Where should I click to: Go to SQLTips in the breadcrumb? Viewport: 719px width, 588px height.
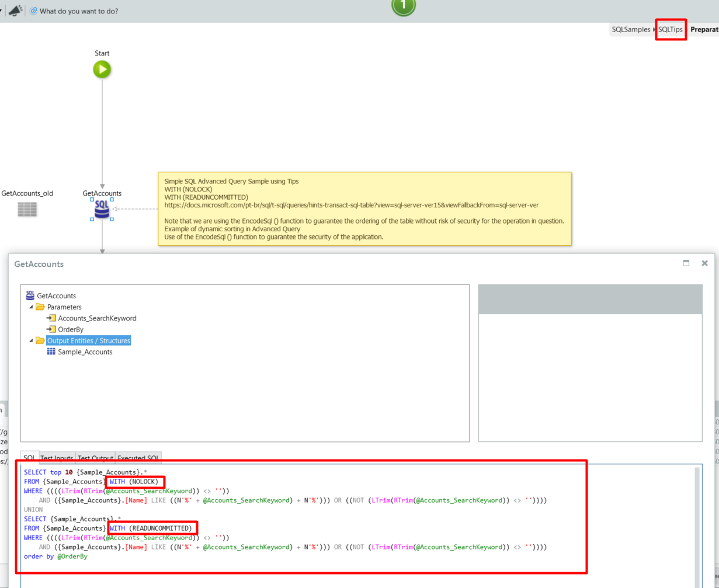[671, 29]
